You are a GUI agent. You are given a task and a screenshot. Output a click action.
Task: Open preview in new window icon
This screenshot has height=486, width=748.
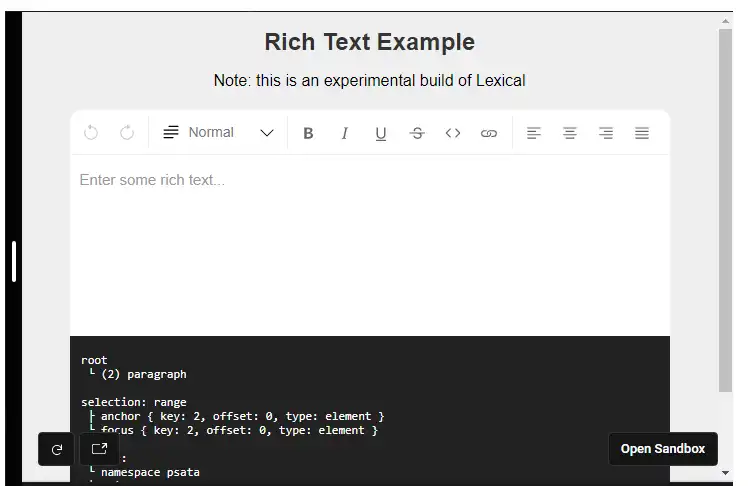[99, 449]
